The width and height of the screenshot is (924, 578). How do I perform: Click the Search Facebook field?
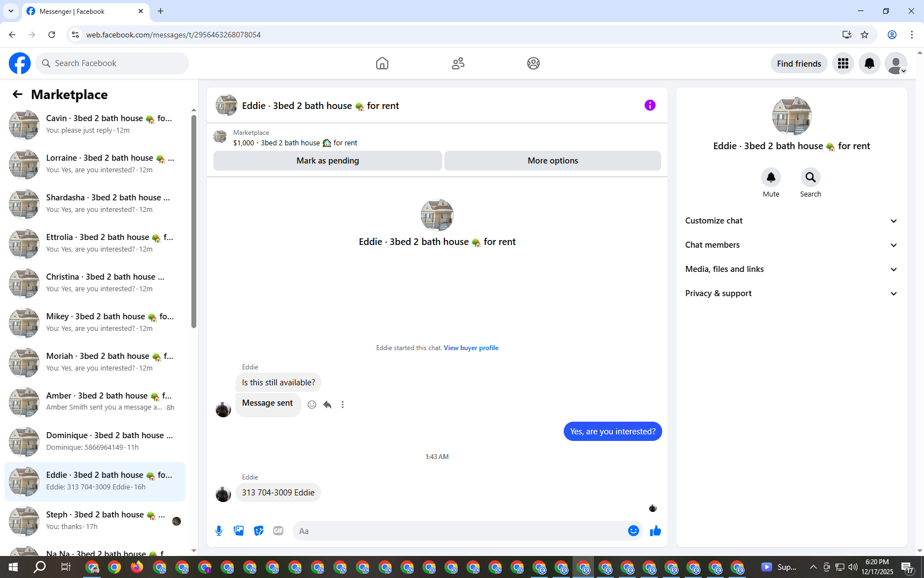(x=112, y=63)
